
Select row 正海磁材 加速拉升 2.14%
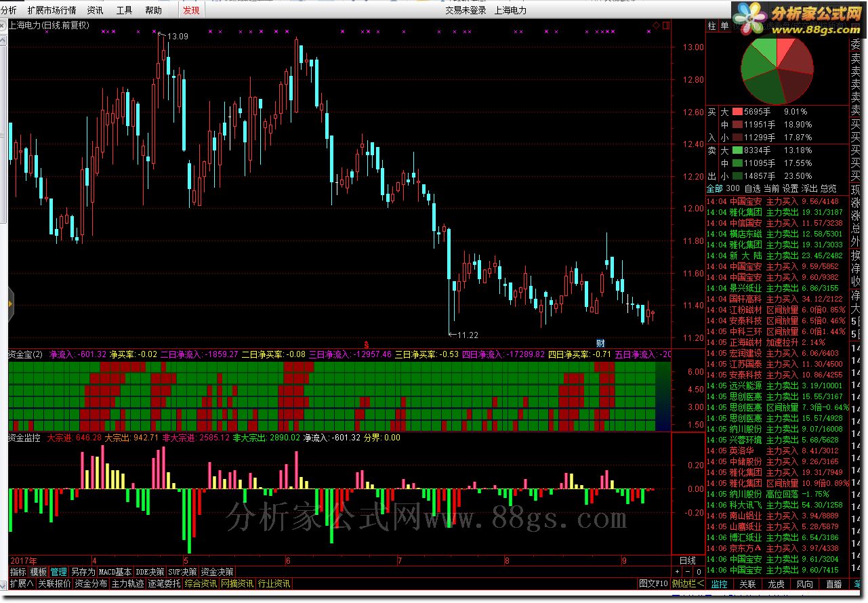777,342
